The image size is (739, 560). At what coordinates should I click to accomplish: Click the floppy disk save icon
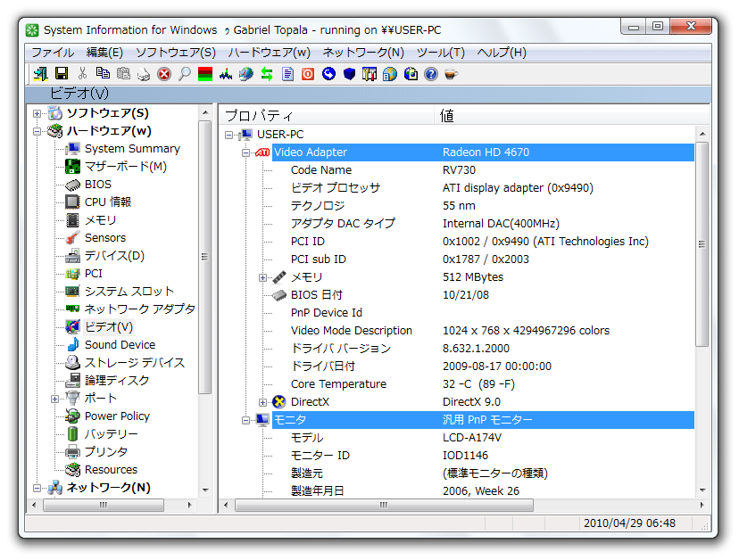pos(62,74)
